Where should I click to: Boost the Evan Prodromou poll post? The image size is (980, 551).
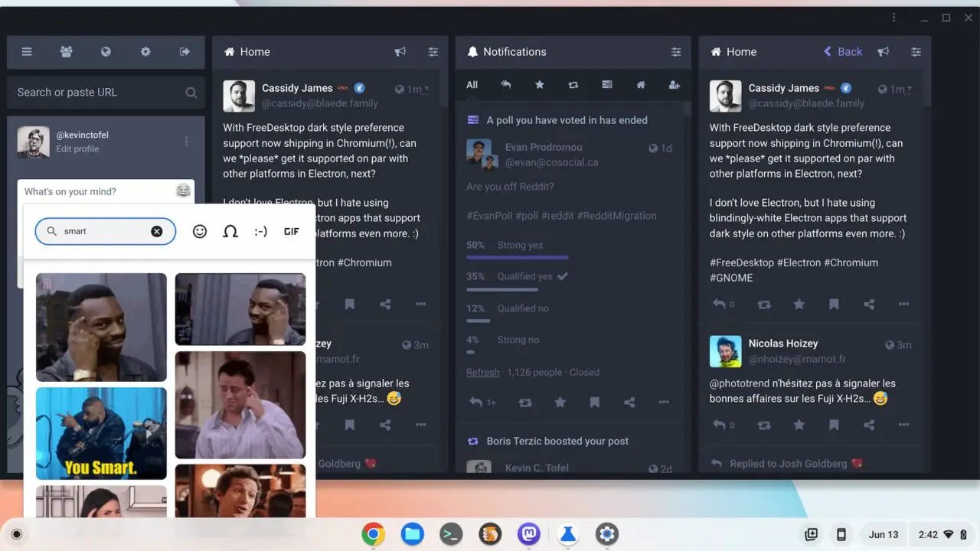tap(525, 402)
